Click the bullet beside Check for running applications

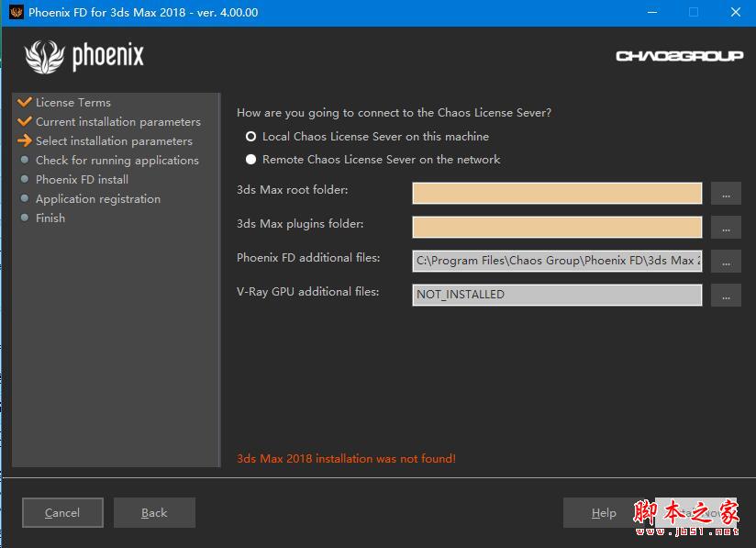pyautogui.click(x=25, y=160)
